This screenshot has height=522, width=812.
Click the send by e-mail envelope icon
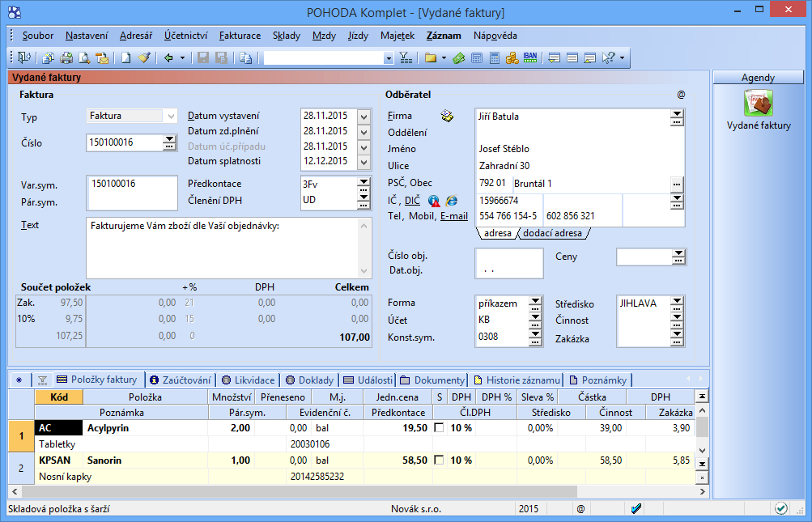point(103,57)
